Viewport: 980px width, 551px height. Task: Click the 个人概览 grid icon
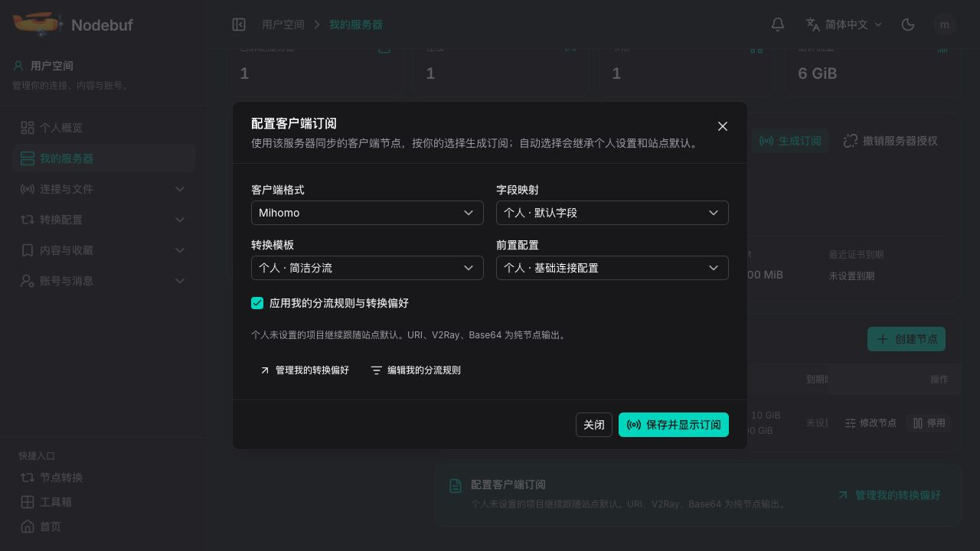(x=28, y=128)
